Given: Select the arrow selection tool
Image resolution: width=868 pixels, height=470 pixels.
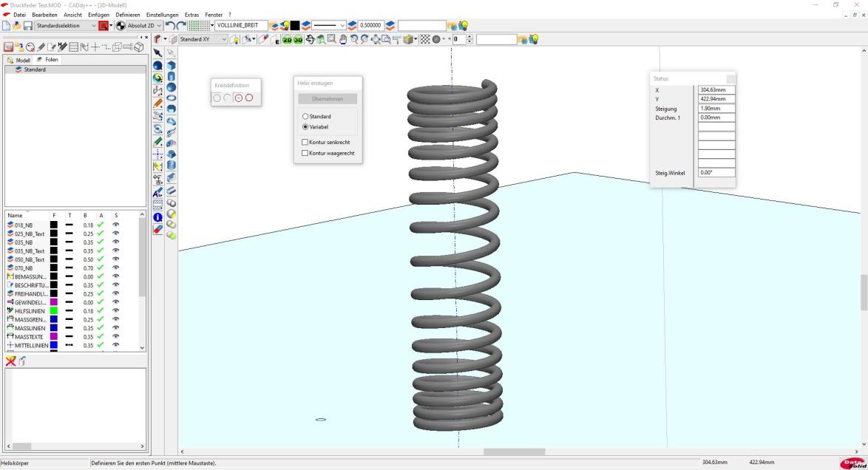Looking at the screenshot, I should pos(157,53).
